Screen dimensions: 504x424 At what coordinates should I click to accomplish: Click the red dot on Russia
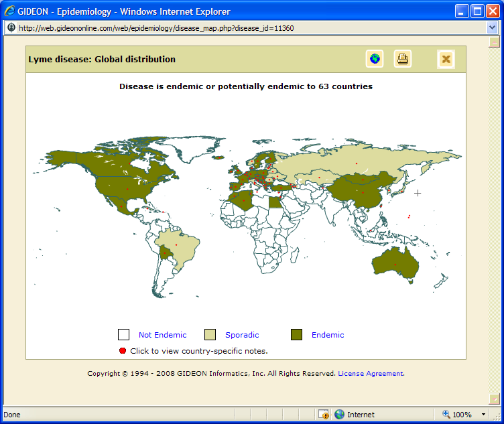pyautogui.click(x=357, y=163)
